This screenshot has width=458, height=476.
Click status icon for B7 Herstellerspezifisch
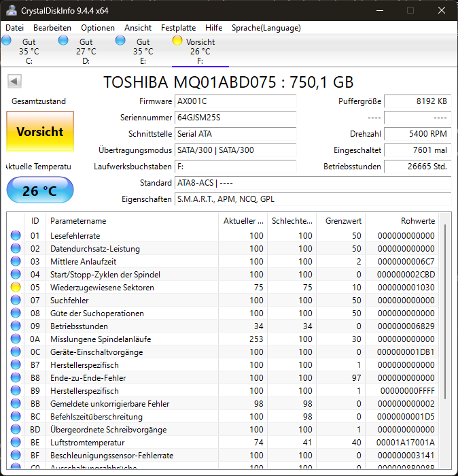click(x=16, y=364)
